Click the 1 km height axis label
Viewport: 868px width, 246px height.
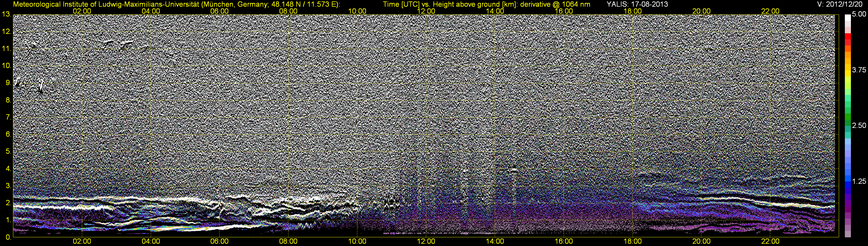tap(8, 220)
